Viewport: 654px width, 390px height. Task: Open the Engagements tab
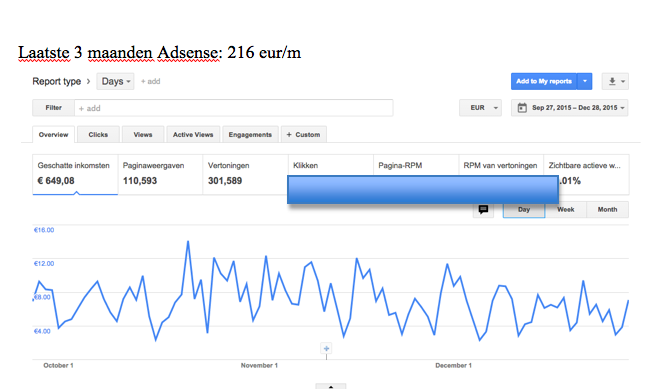[250, 134]
